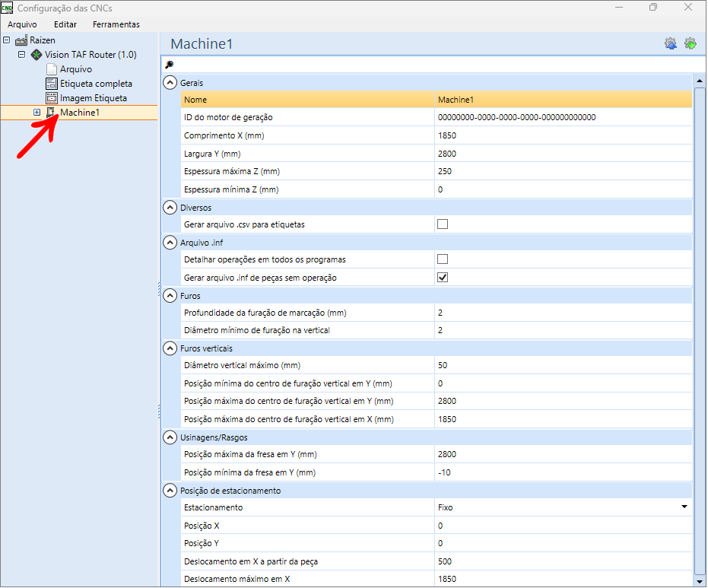This screenshot has height=588, width=708.
Task: Collapse the Arquivo .inf section
Action: 170,243
